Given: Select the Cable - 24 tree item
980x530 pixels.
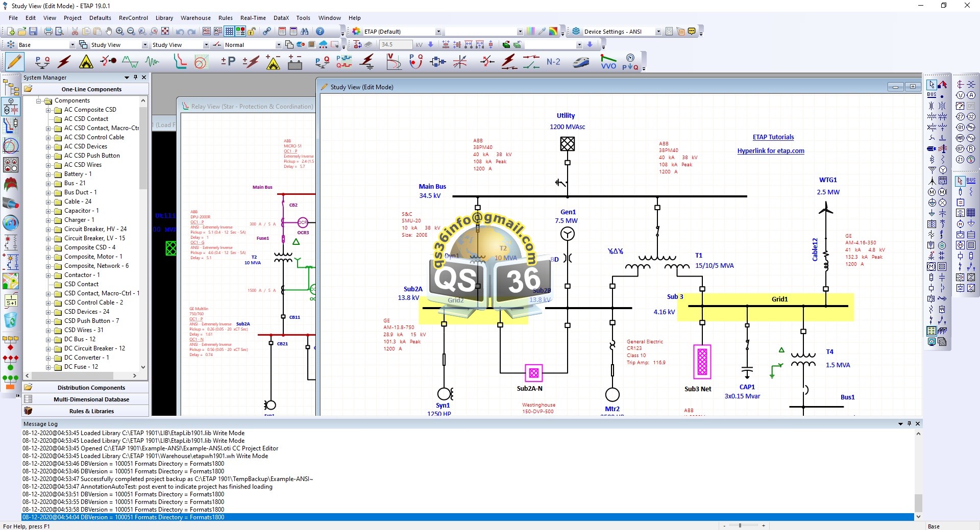Looking at the screenshot, I should click(x=78, y=201).
